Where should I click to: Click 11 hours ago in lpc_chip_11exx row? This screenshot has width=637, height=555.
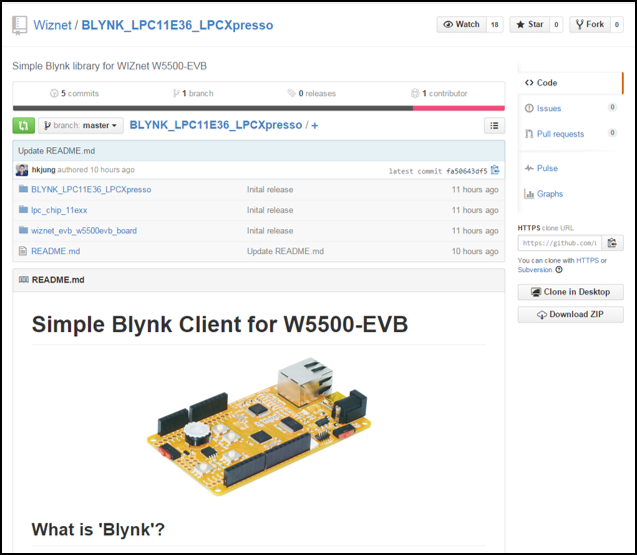click(475, 210)
